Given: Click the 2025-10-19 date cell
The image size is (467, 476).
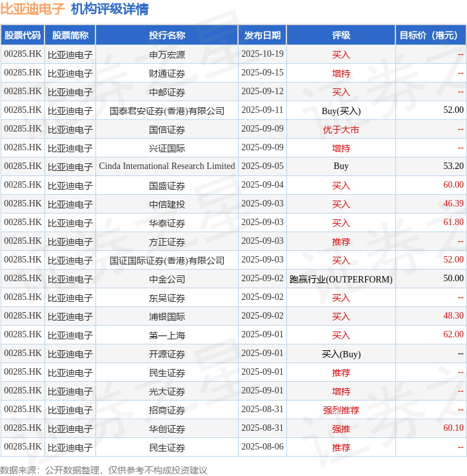Looking at the screenshot, I should pos(263,54).
